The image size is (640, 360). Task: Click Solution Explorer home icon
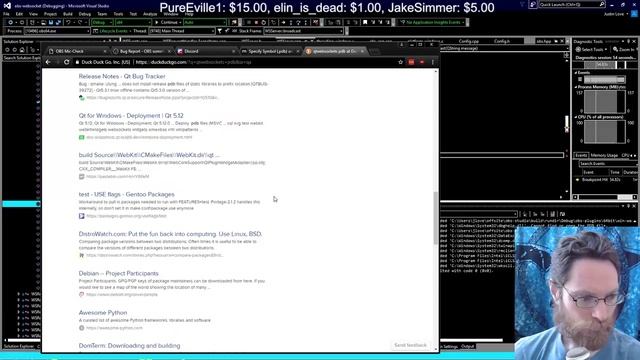22,50
